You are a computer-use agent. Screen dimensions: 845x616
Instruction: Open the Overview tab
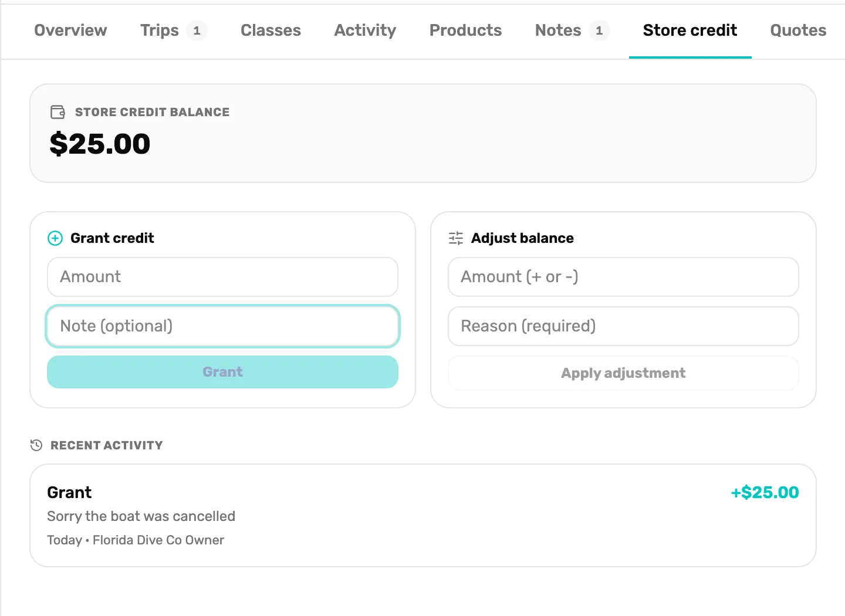[70, 31]
